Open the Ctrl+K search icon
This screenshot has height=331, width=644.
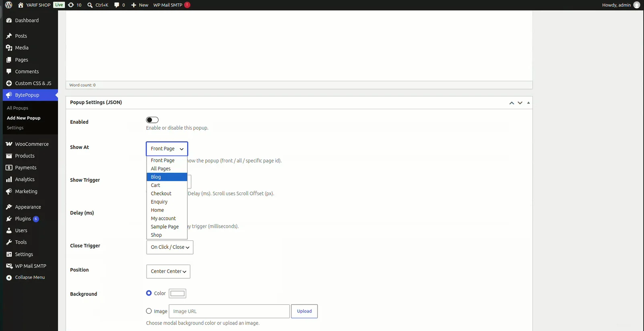[x=90, y=5]
